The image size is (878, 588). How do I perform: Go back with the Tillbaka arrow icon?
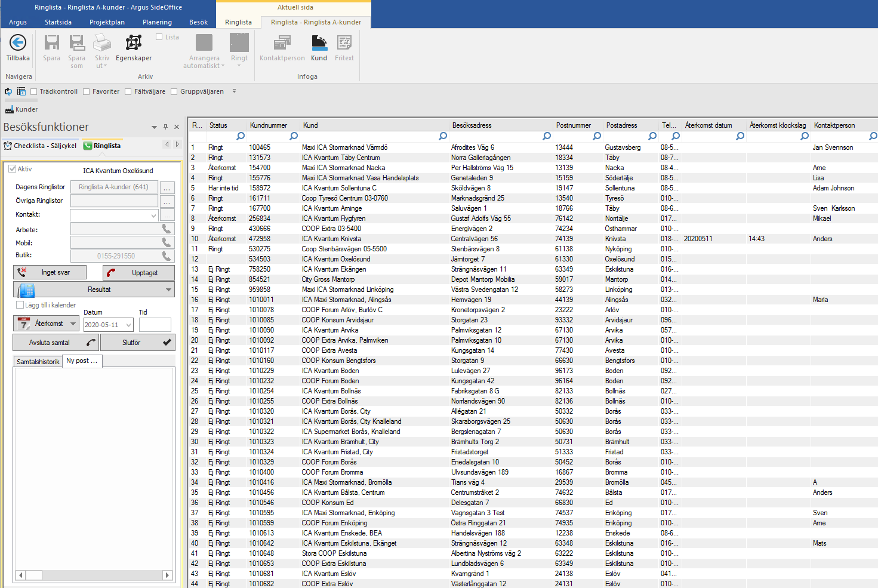coord(18,42)
